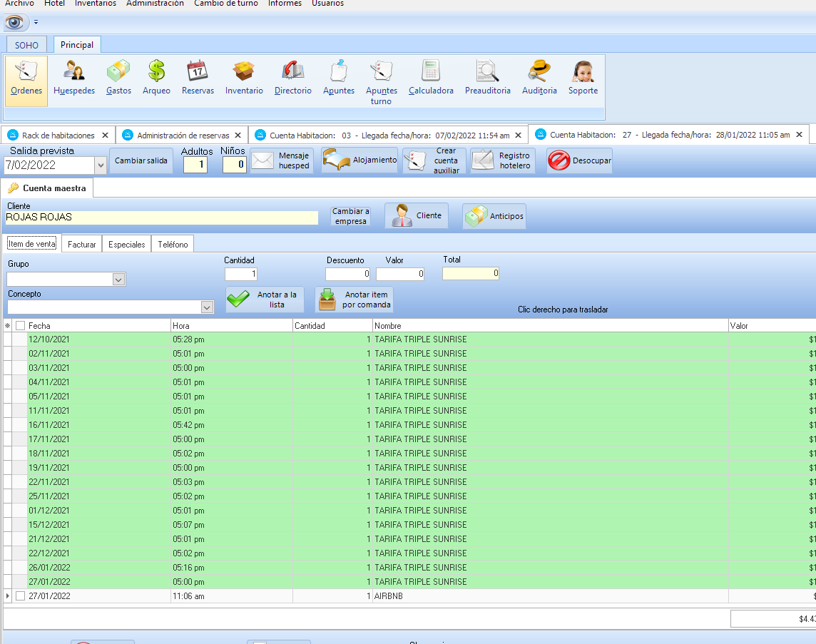
Task: Open the Reservas calendar icon
Action: pos(198,72)
